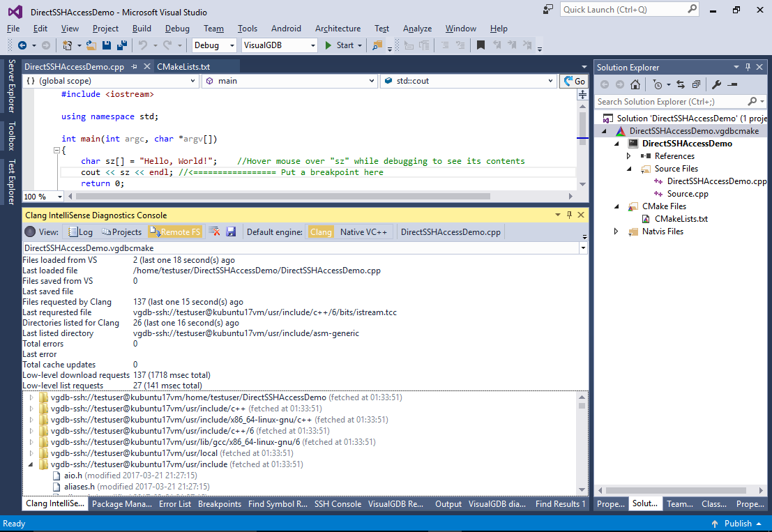Switch to the CMakeLists.txt editor tab
Screen dimensions: 772x532
[x=183, y=66]
